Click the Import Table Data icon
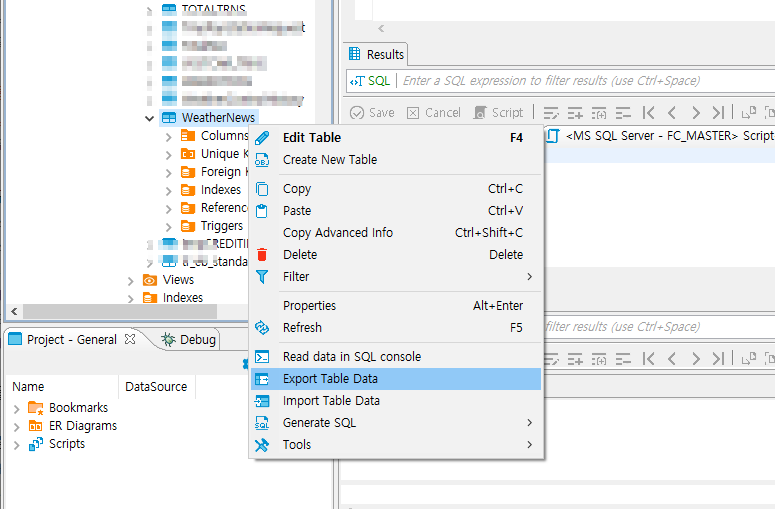This screenshot has height=509, width=775. tap(262, 401)
